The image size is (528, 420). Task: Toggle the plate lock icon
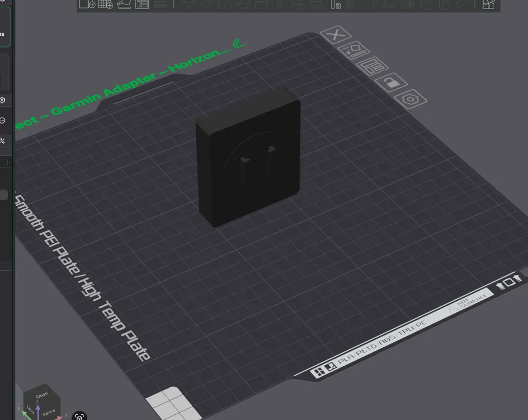coord(391,82)
